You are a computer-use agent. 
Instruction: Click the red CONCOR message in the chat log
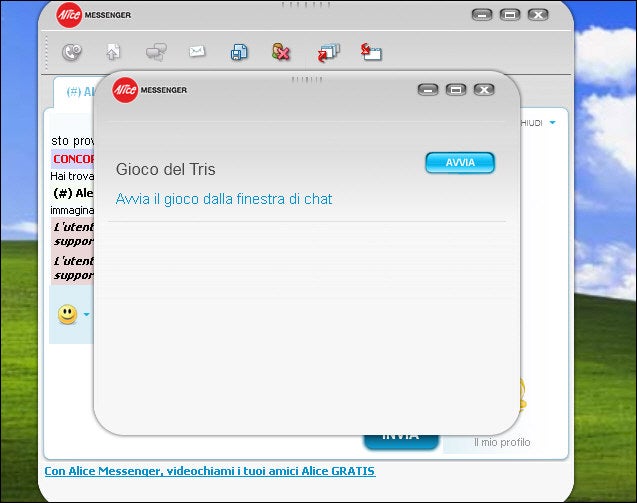[x=73, y=159]
